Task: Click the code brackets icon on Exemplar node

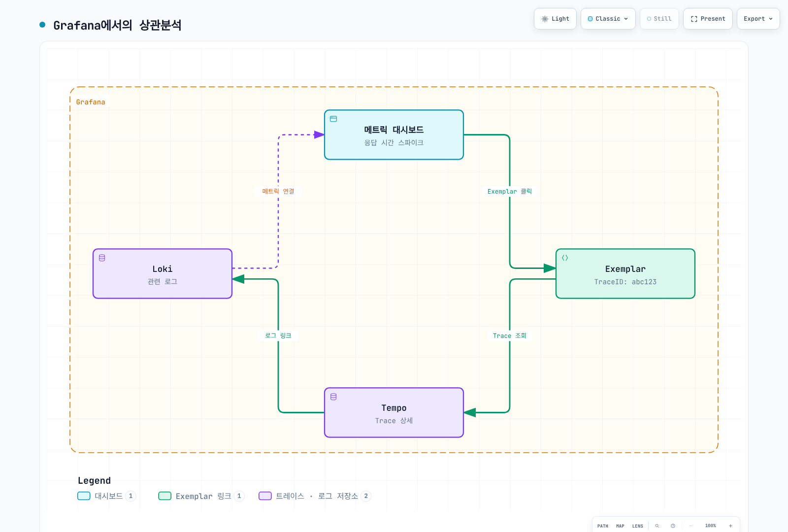Action: [565, 258]
